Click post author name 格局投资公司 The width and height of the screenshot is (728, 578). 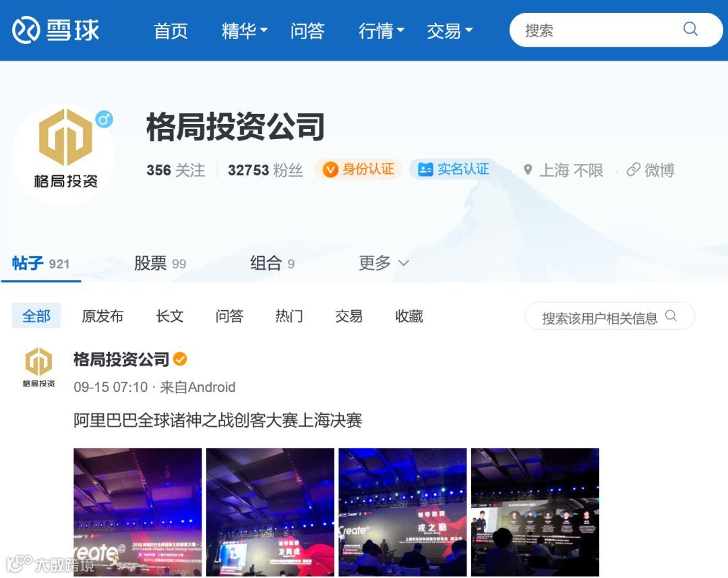pos(121,359)
